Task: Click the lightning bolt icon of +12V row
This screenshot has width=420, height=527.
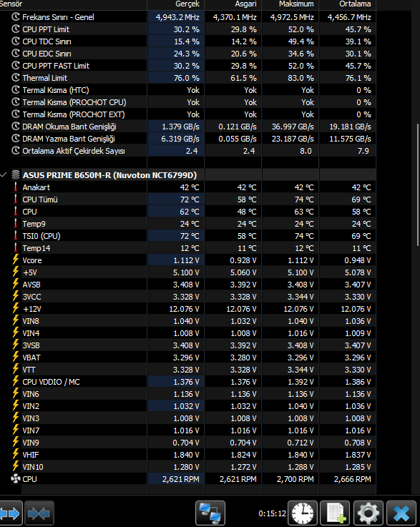Action: 16,308
